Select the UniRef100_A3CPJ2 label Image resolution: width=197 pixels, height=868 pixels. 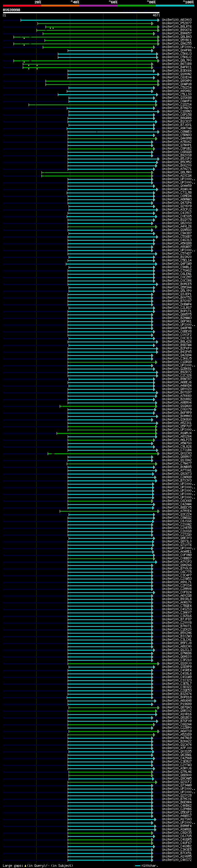[177, 210]
